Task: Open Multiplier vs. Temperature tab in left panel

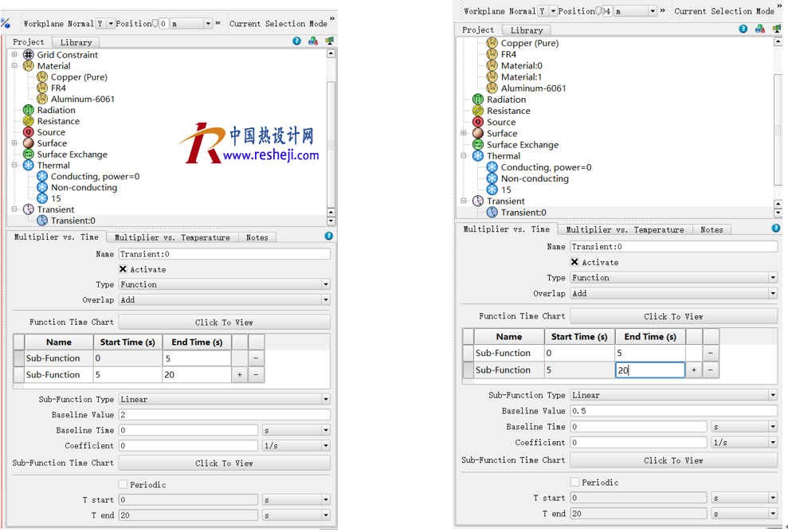Action: (172, 237)
